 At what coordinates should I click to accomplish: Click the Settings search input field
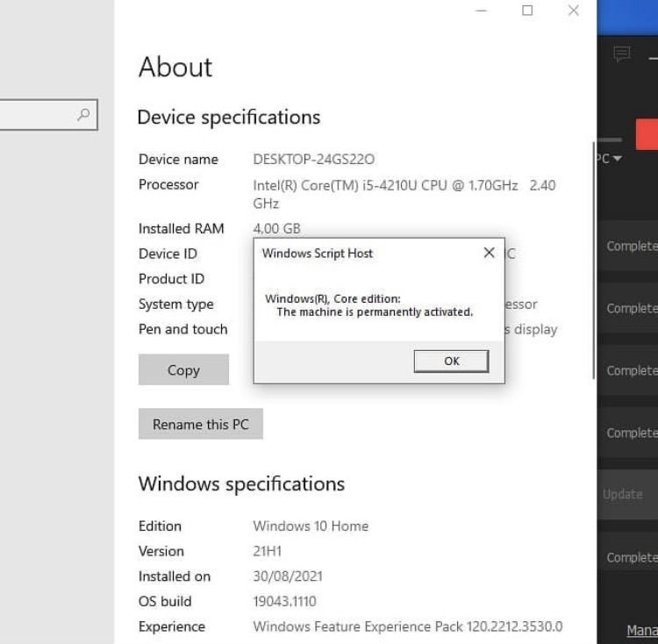point(48,115)
